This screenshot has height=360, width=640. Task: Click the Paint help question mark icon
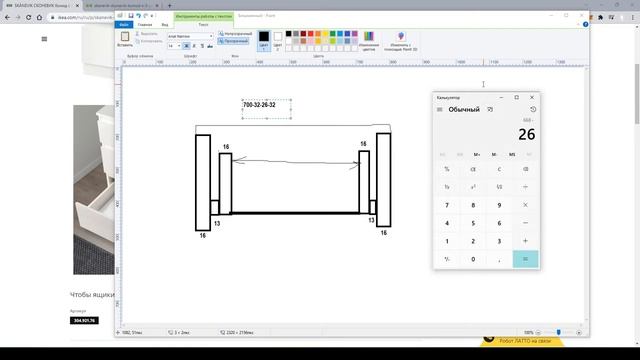[585, 25]
